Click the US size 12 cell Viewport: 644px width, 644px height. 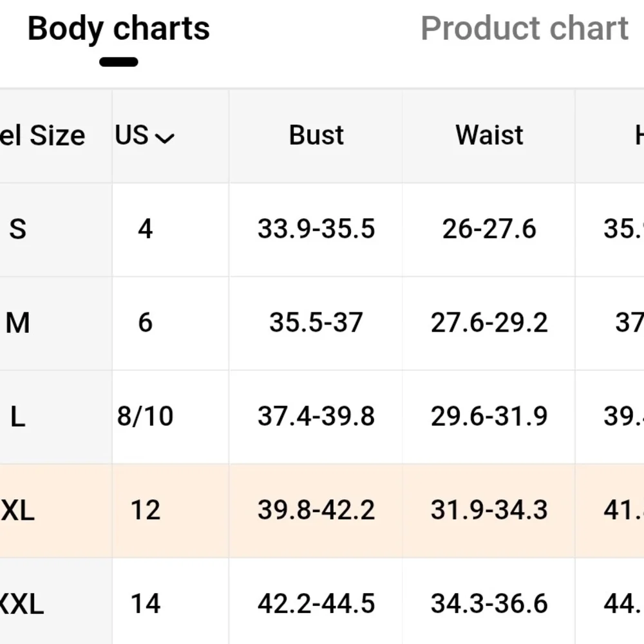click(x=145, y=511)
